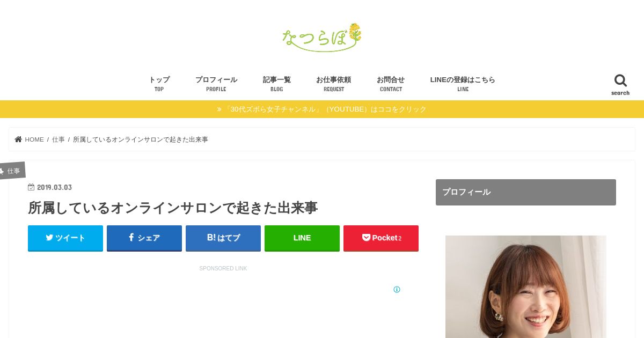This screenshot has width=644, height=338.
Task: Click the home icon in breadcrumb
Action: 18,139
